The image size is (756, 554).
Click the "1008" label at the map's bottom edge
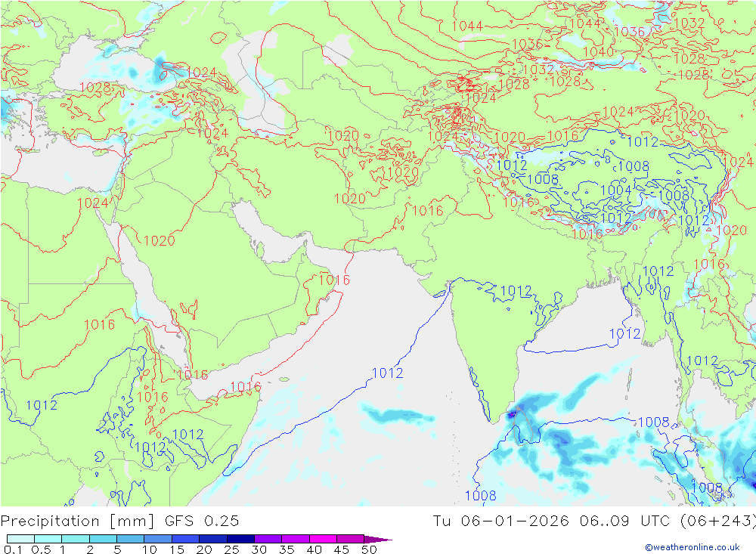point(480,495)
